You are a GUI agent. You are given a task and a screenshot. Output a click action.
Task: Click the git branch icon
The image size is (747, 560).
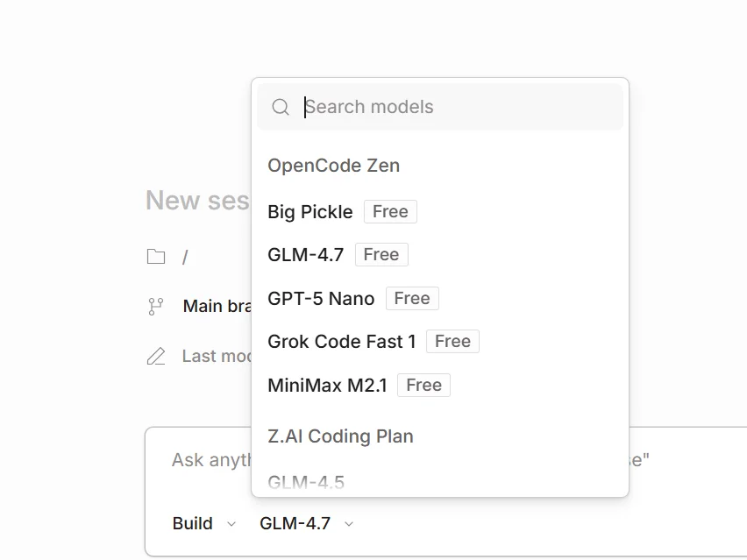(156, 306)
